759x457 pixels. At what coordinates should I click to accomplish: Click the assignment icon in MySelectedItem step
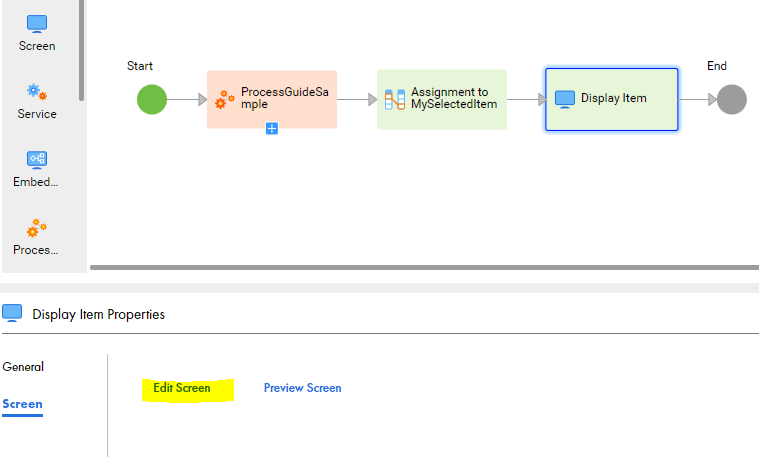(x=395, y=99)
